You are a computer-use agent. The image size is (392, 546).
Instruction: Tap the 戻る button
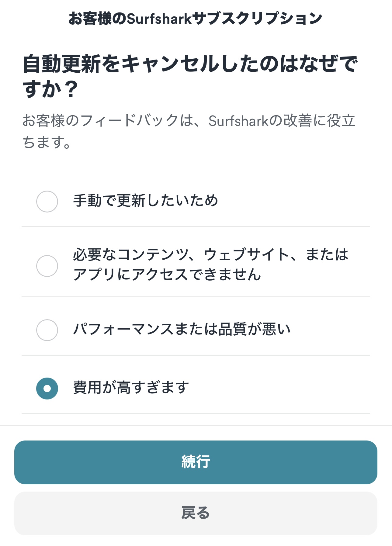(196, 513)
